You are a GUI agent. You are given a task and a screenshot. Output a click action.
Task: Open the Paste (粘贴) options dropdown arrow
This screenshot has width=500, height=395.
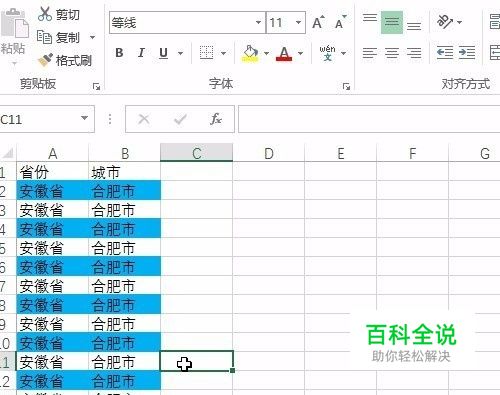pyautogui.click(x=14, y=63)
